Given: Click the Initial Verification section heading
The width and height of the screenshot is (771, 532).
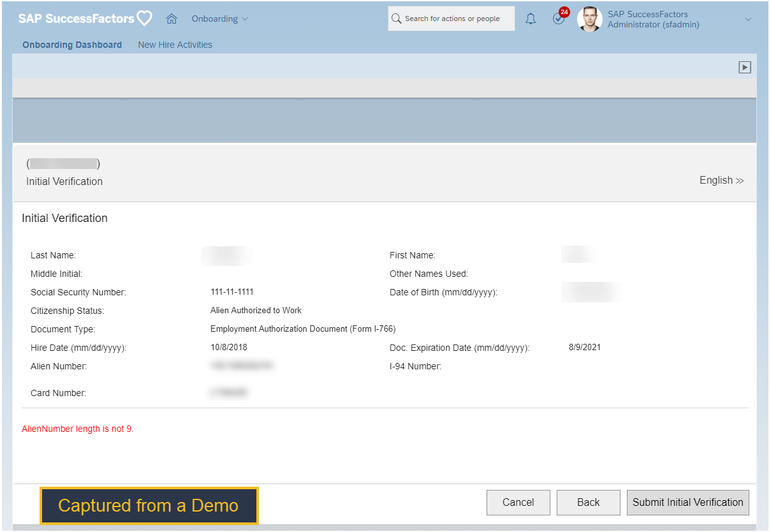Looking at the screenshot, I should 64,218.
